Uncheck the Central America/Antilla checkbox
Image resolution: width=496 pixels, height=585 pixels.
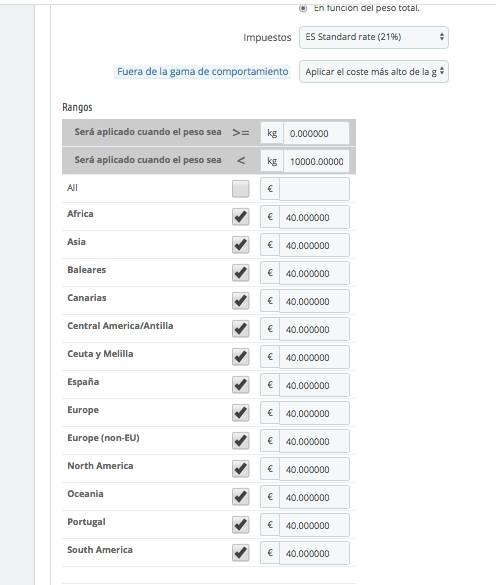(x=240, y=329)
